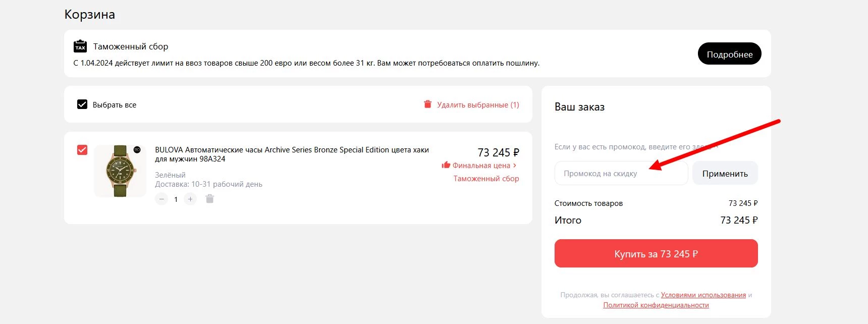
Task: Uncheck the BULOVA watch item checkbox
Action: (x=82, y=150)
